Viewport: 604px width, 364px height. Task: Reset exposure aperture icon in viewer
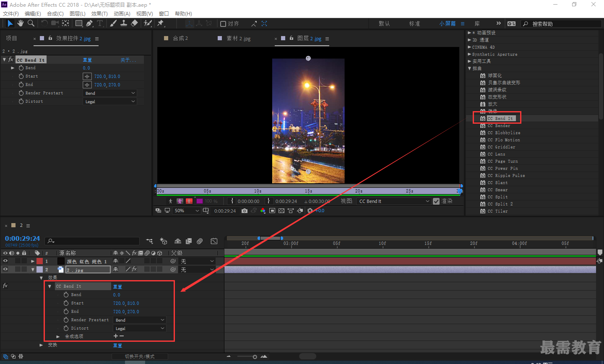click(310, 211)
